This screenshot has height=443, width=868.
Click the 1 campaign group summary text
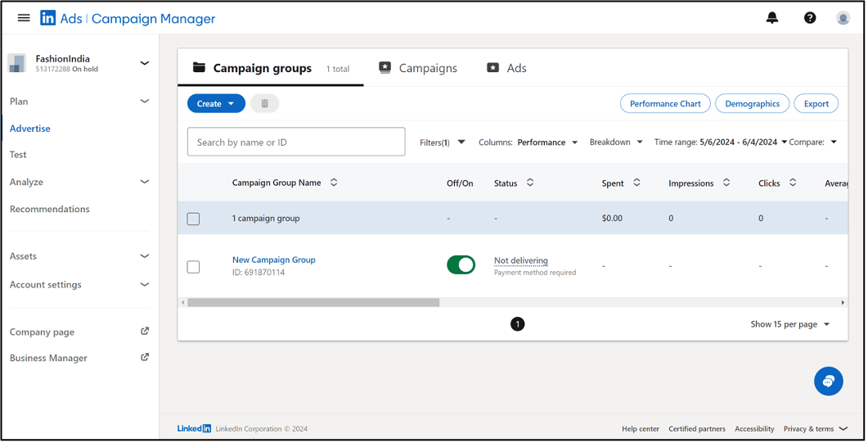point(267,219)
